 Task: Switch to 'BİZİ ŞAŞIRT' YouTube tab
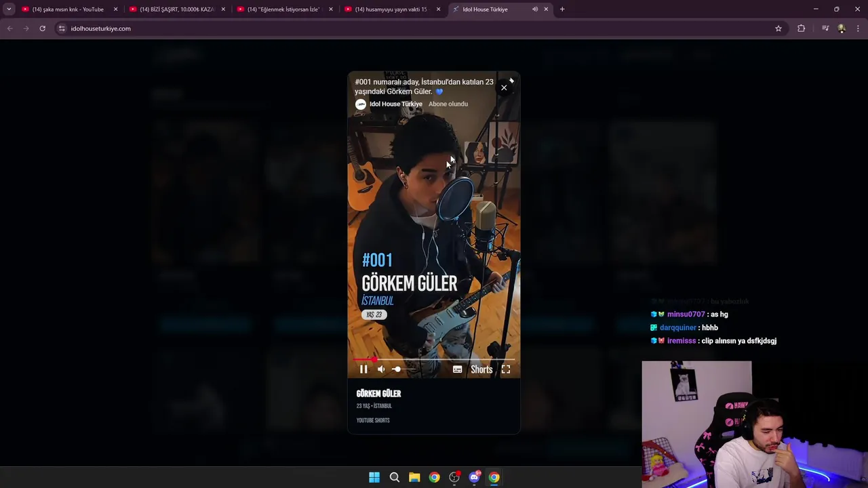tap(176, 9)
